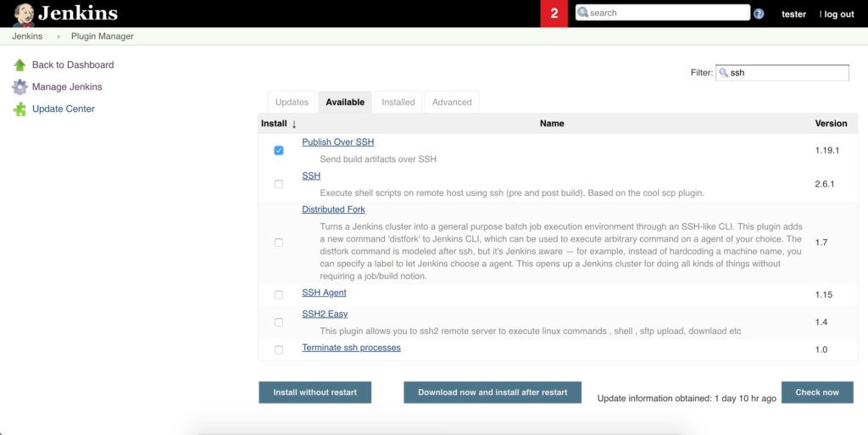Screen dimensions: 868x435
Task: Click the green Back to Dashboard arrow icon
Action: coord(20,64)
